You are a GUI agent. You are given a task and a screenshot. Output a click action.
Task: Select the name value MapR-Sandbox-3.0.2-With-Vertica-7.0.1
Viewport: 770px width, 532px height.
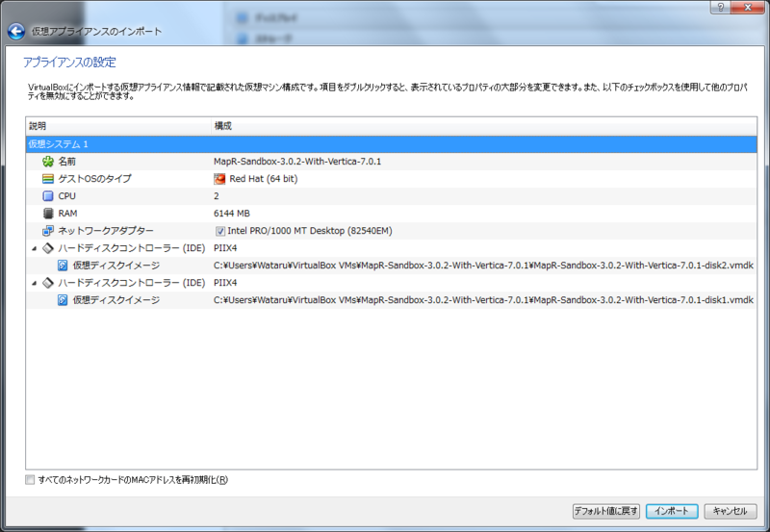(297, 162)
